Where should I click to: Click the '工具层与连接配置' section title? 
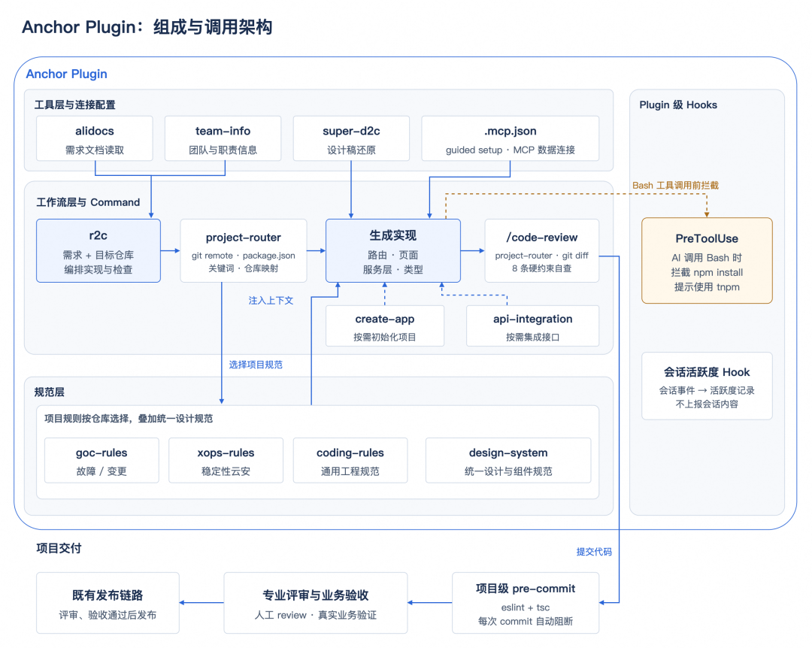pyautogui.click(x=75, y=104)
